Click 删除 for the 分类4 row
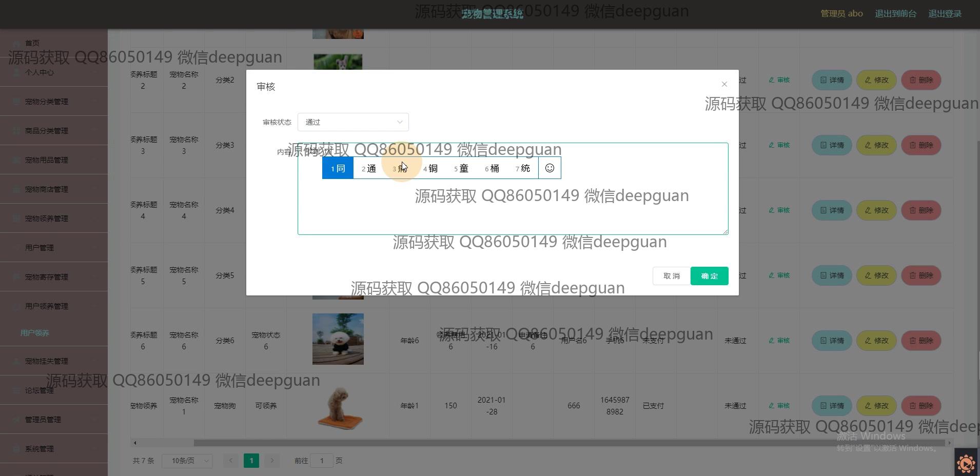This screenshot has height=476, width=980. tap(921, 210)
